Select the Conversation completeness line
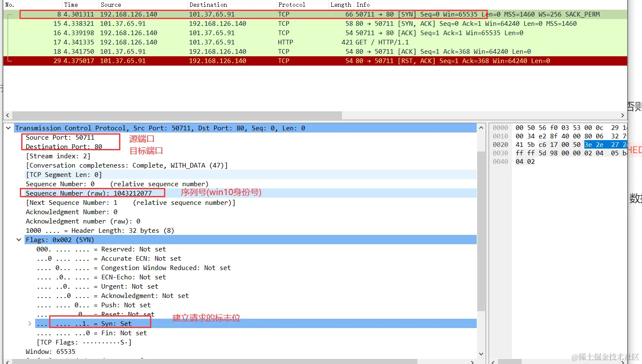The height and width of the screenshot is (364, 642). 127,165
